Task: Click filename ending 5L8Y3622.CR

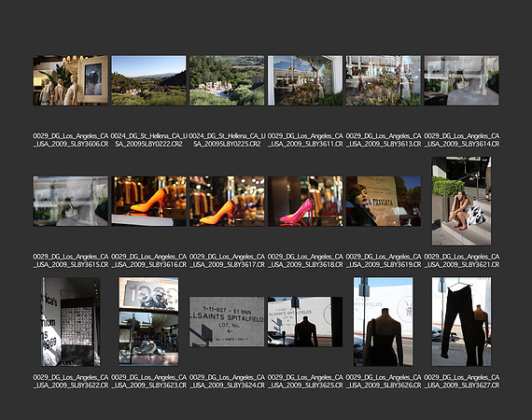Action: 71,382
